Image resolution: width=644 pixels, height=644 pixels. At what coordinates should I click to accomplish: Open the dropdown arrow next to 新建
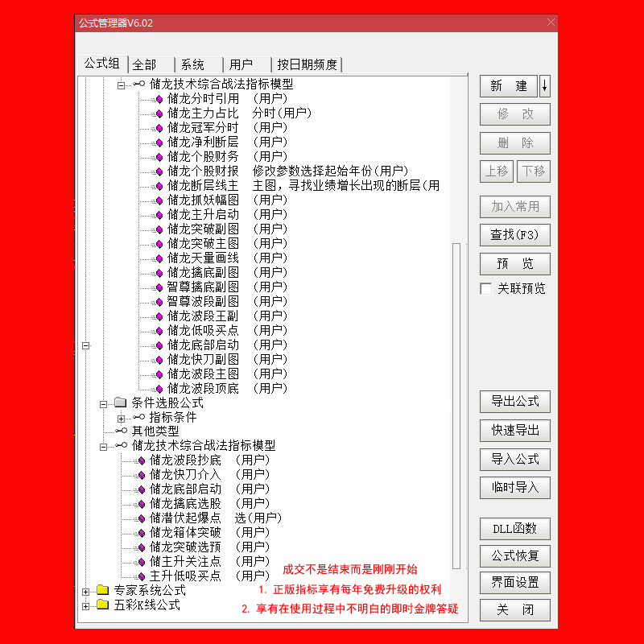click(545, 86)
